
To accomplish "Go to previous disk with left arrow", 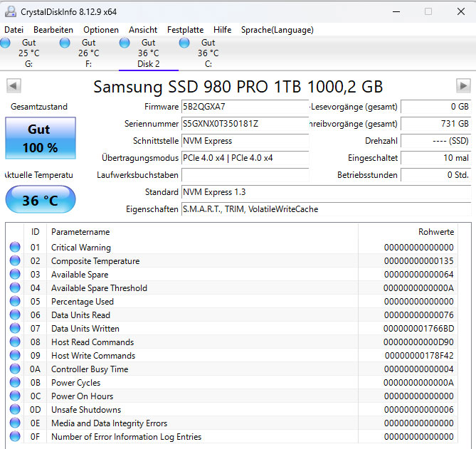I will point(14,85).
